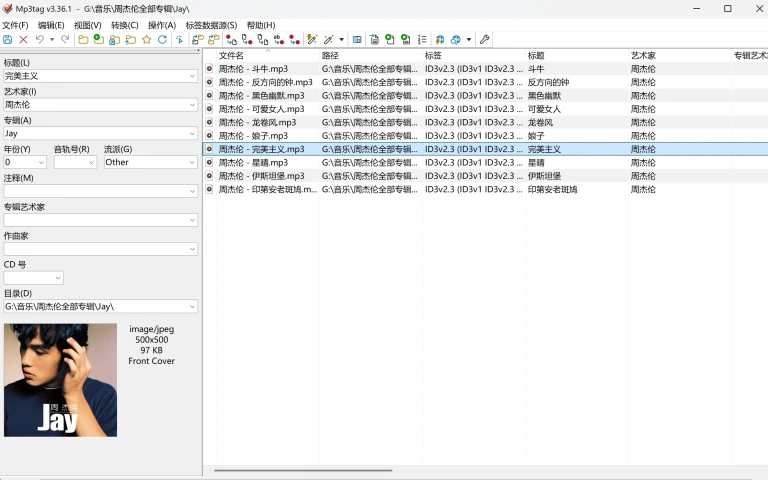Click the Actions lightning-pencil icon
The height and width of the screenshot is (480, 768).
[x=312, y=40]
